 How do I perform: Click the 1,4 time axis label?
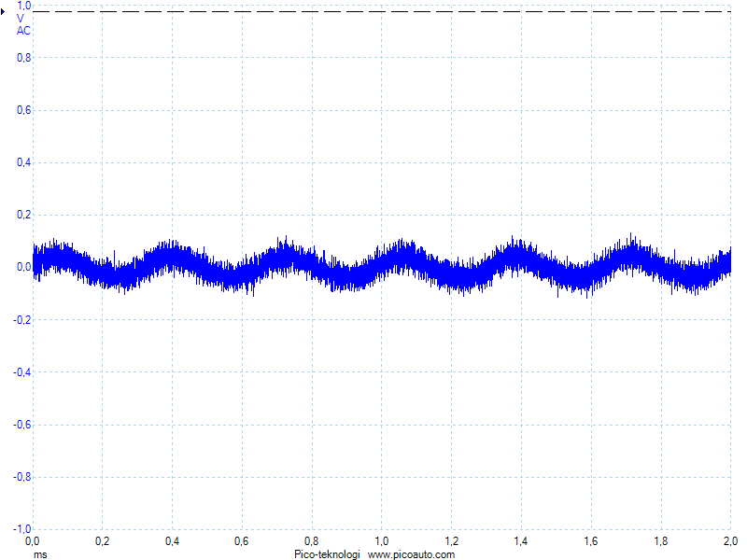click(521, 541)
